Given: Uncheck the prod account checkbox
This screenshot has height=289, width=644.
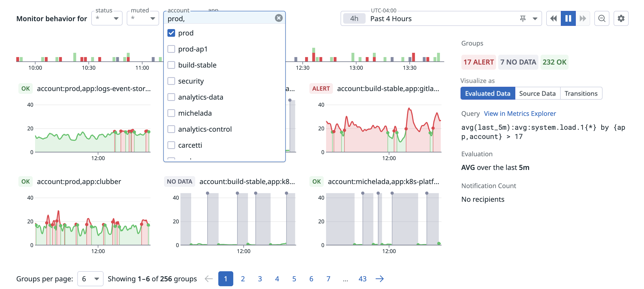Looking at the screenshot, I should [171, 33].
